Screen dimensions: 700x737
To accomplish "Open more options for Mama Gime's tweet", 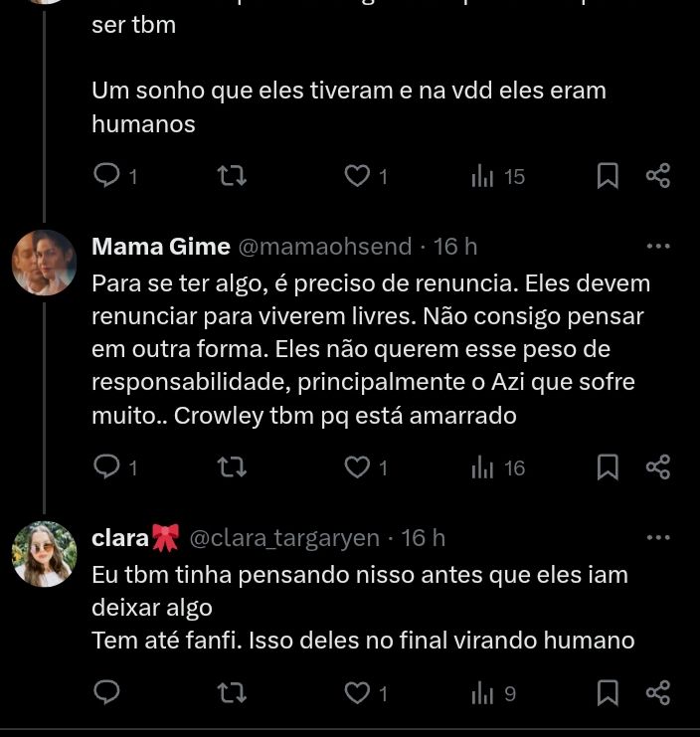I will [x=658, y=247].
